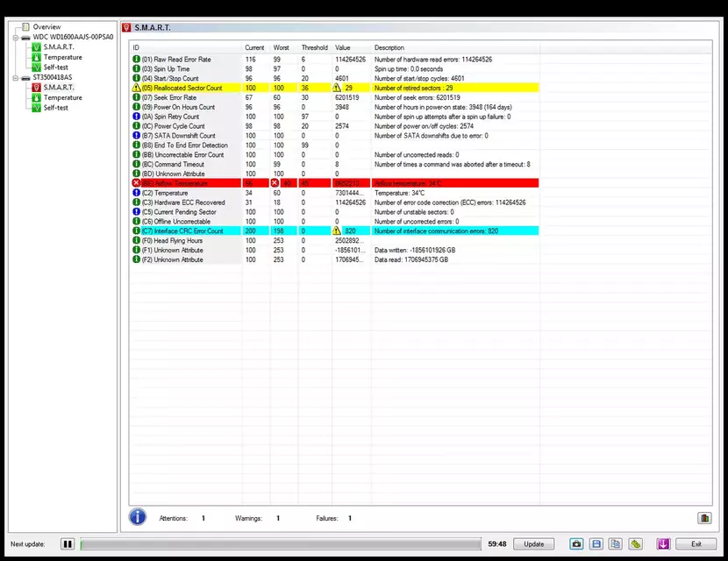Select the Power On Hours Count row
Screen dimensions: 728x561
(335, 107)
